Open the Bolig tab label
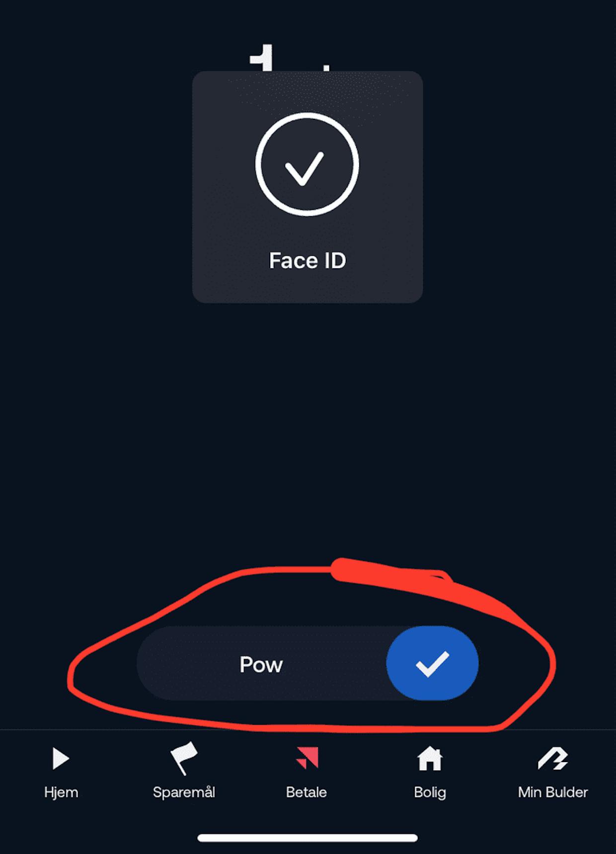The width and height of the screenshot is (616, 854). [430, 792]
